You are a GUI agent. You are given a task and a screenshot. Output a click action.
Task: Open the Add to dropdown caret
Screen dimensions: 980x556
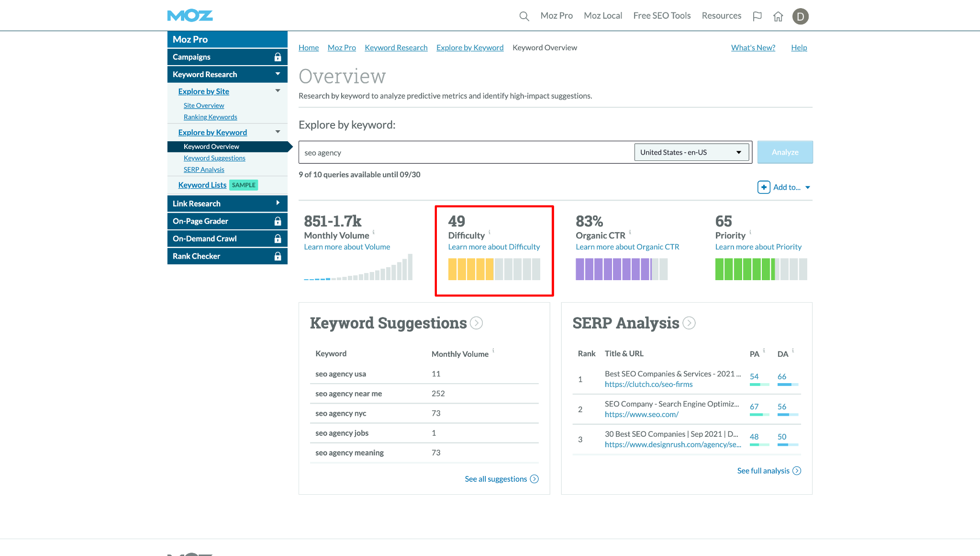point(808,187)
